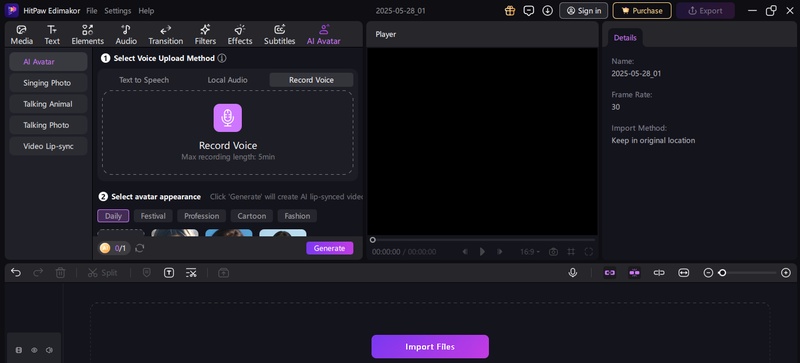This screenshot has height=363, width=800.
Task: Open the Transition panel
Action: 165,35
